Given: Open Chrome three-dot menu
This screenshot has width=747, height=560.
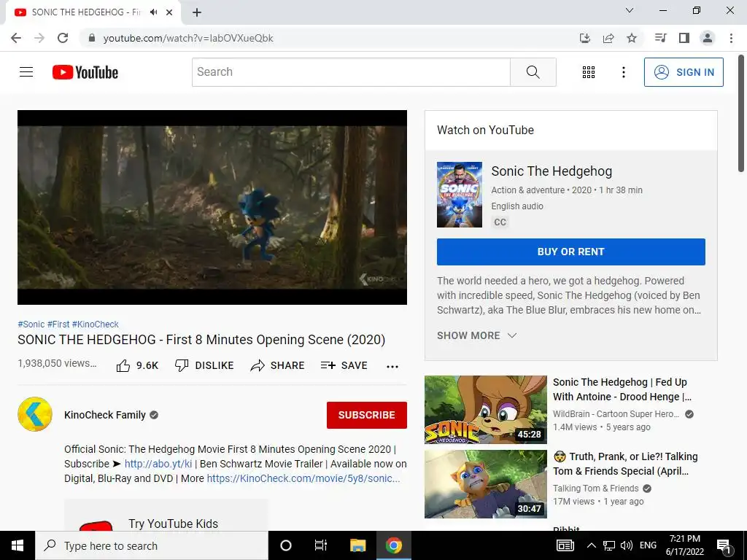Looking at the screenshot, I should (x=731, y=38).
